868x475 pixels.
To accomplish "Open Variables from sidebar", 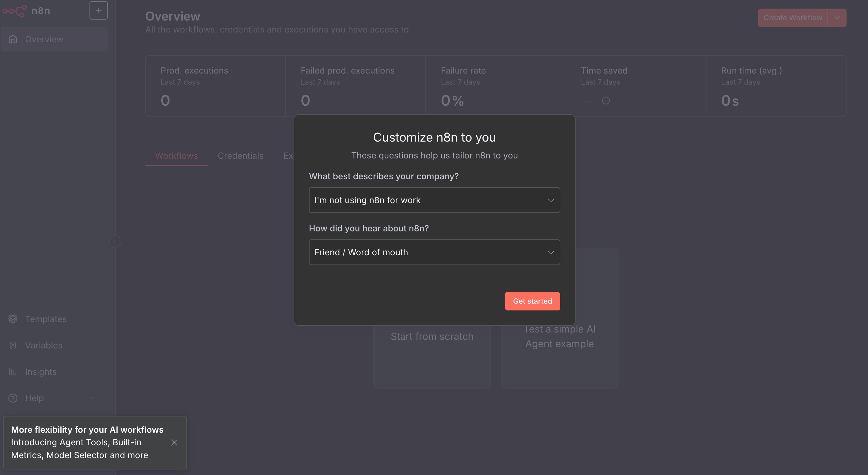I will coord(44,345).
